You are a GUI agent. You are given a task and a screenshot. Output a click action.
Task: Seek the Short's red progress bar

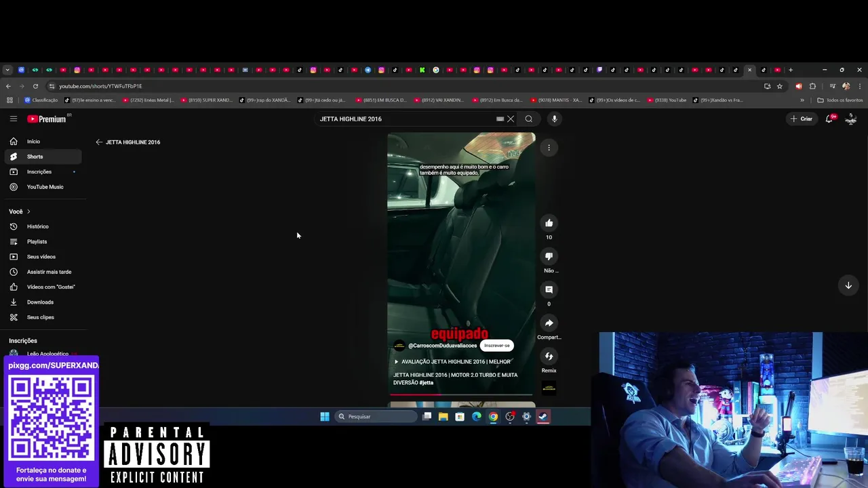click(x=461, y=394)
